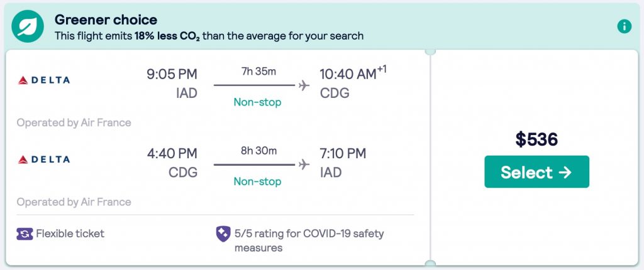Click the COVID-19 safety shield icon
644x270 pixels.
click(x=223, y=234)
